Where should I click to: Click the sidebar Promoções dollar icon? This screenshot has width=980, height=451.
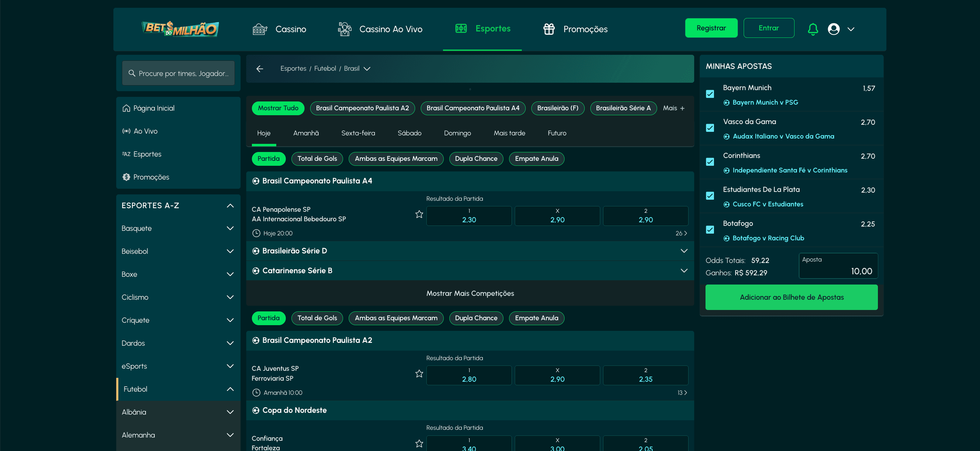coord(126,177)
